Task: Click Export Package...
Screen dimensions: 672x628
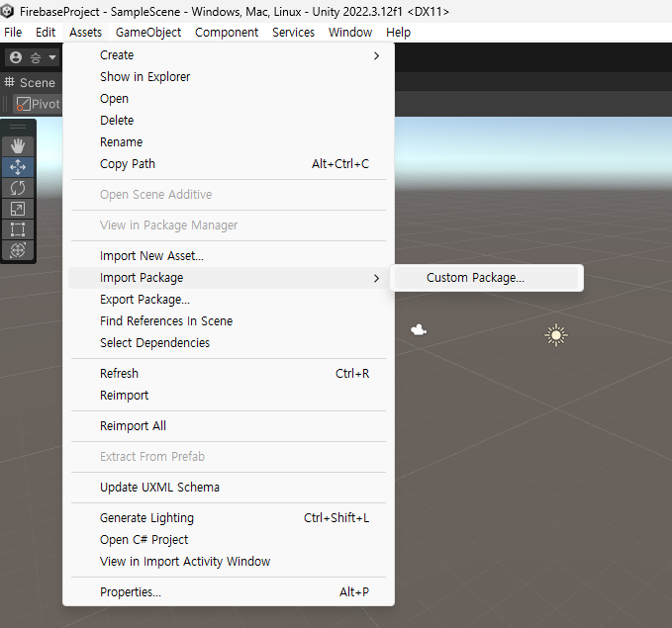Action: (x=229, y=300)
